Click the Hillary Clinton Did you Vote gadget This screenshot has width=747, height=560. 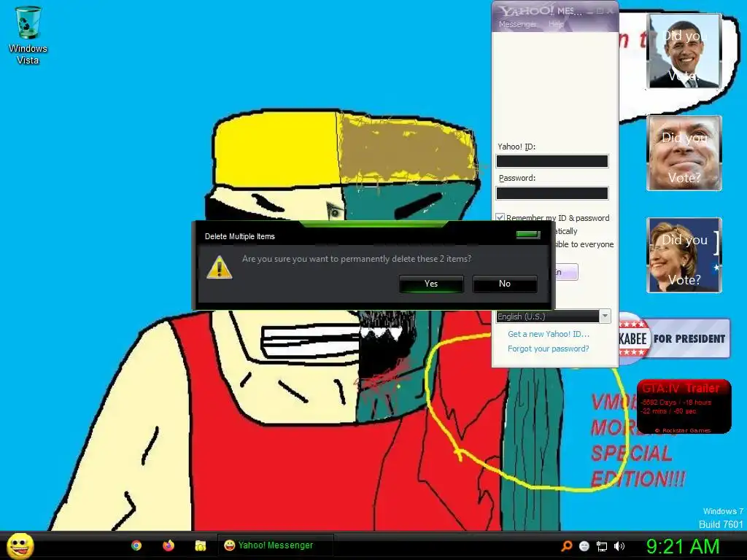coord(684,255)
